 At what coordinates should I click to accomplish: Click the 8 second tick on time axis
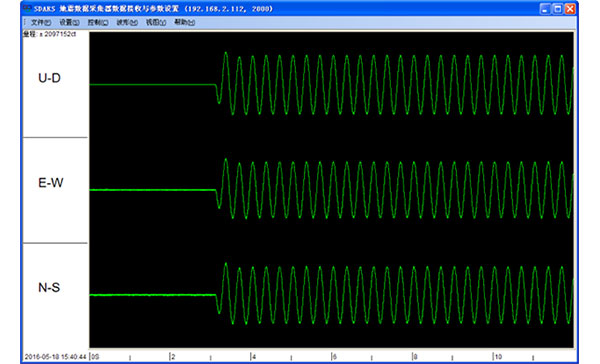click(414, 357)
